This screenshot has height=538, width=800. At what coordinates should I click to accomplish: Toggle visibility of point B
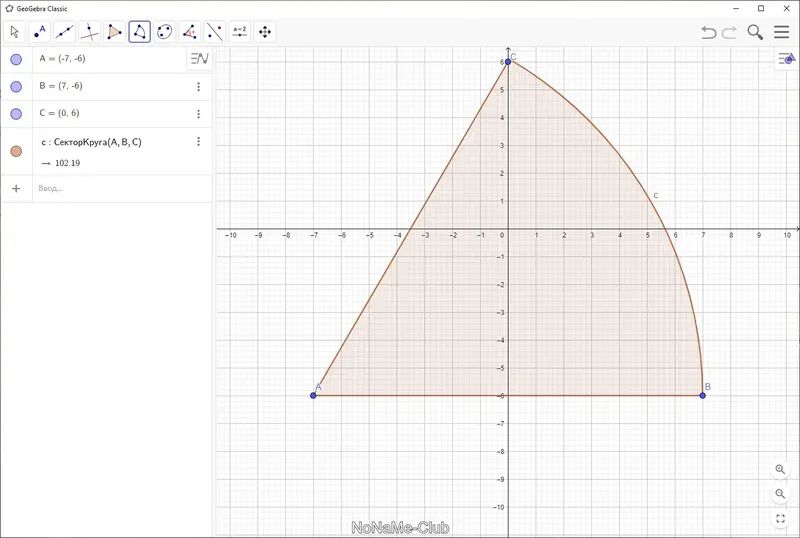16,86
